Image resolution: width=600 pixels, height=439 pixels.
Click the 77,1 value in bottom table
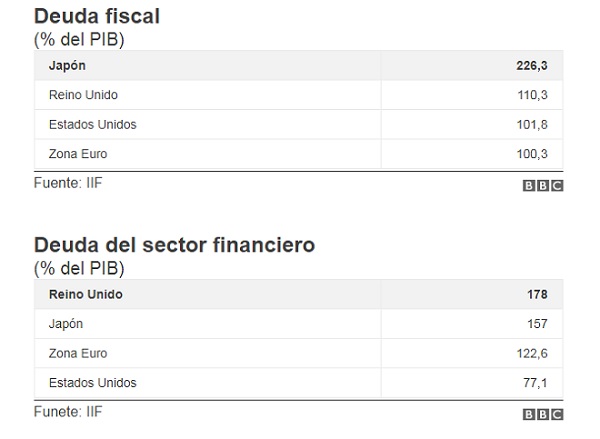point(535,383)
